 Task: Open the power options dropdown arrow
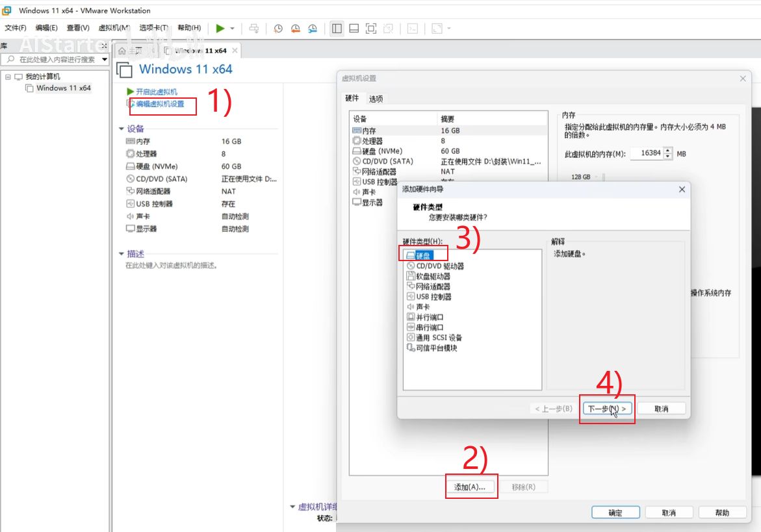tap(233, 29)
